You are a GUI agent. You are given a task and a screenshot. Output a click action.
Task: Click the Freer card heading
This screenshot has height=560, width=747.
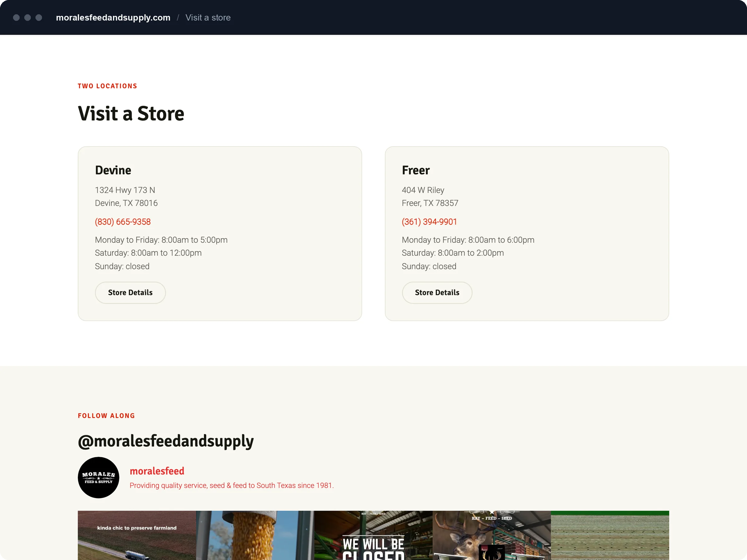(416, 170)
